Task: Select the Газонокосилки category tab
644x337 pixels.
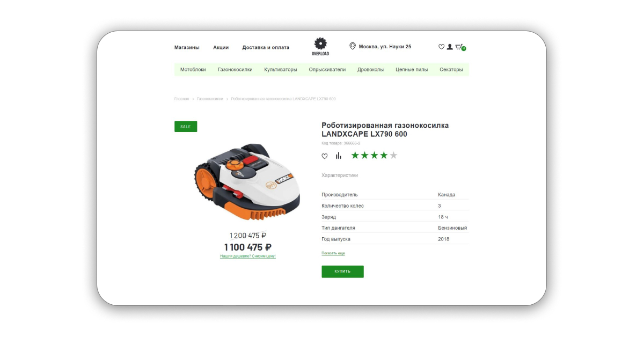Action: (x=235, y=69)
